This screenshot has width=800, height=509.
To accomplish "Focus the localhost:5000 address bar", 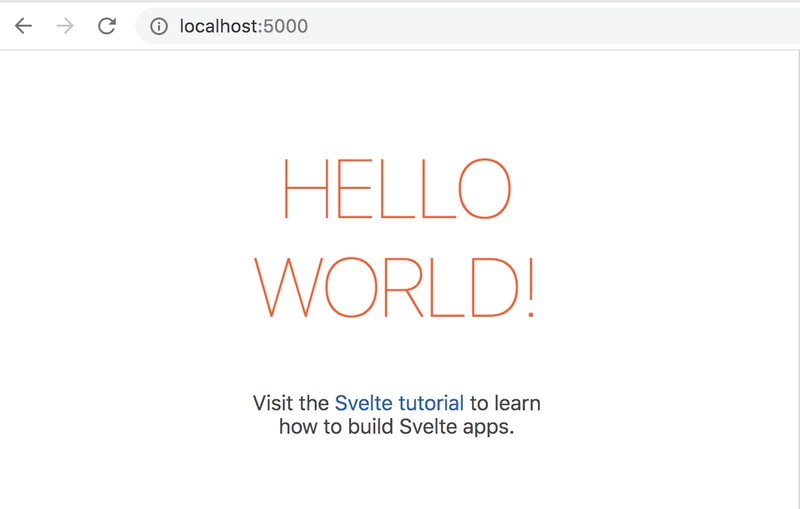I will 467,26.
